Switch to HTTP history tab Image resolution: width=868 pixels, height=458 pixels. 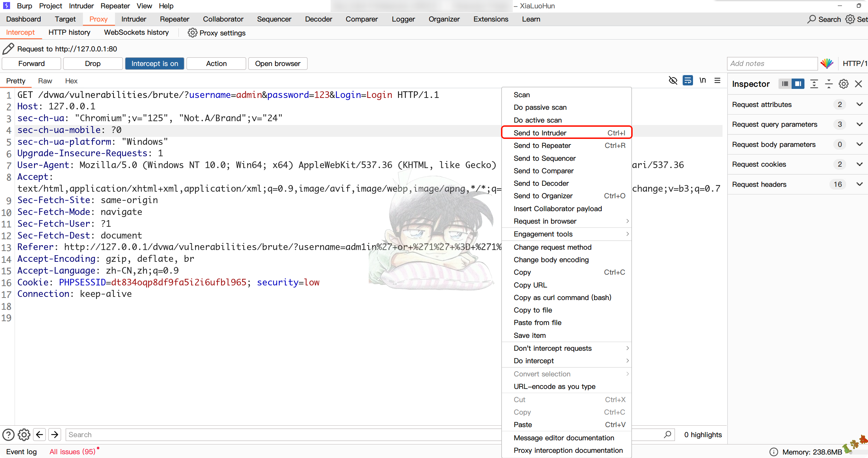[x=69, y=32]
